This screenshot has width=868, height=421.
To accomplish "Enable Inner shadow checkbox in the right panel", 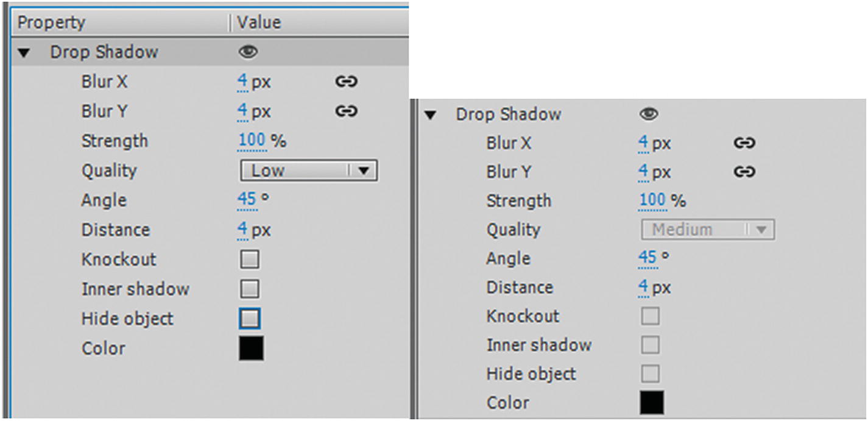I will pyautogui.click(x=650, y=345).
